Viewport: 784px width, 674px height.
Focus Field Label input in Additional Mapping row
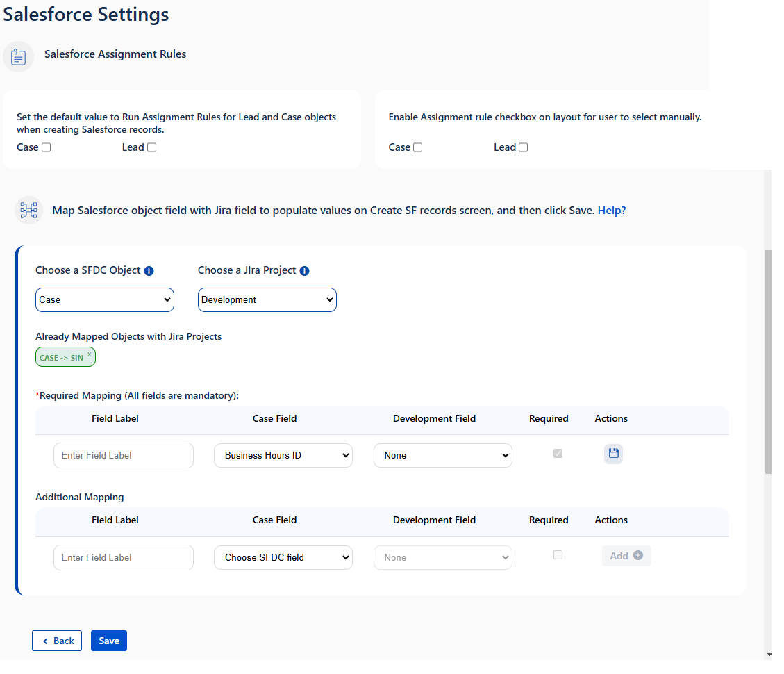(124, 557)
